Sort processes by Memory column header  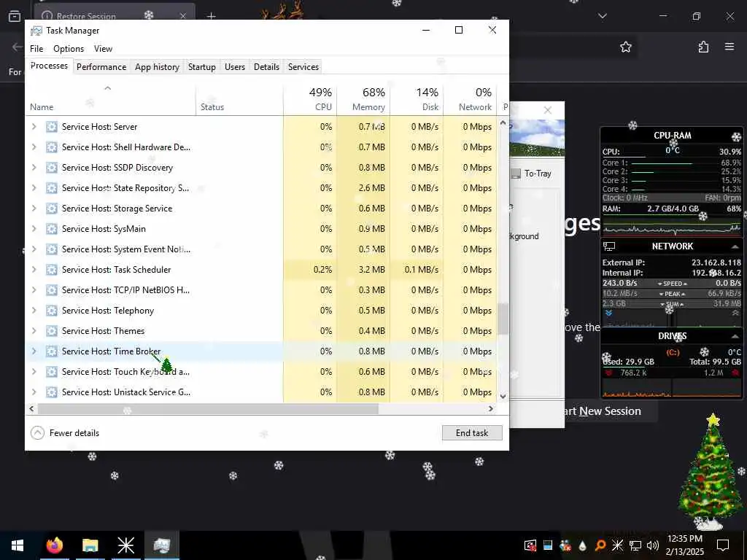point(363,99)
